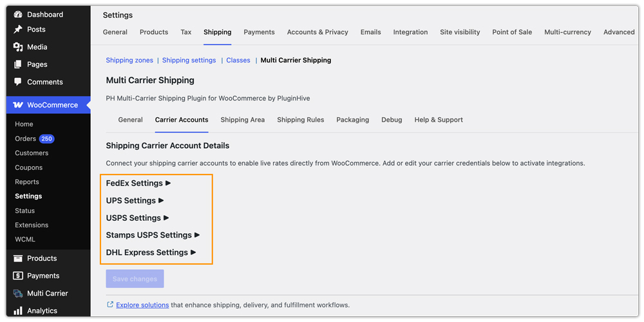Open the WCML submenu item

pos(25,240)
